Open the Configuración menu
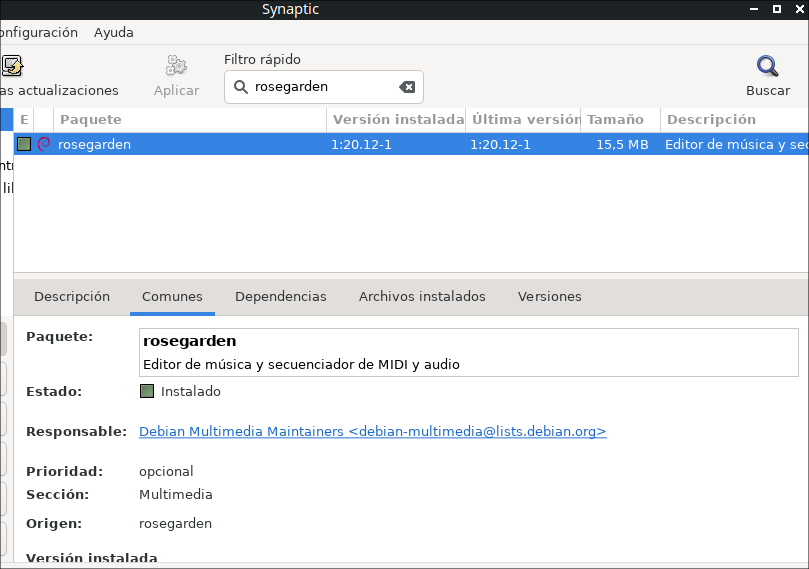809x569 pixels. pyautogui.click(x=39, y=32)
